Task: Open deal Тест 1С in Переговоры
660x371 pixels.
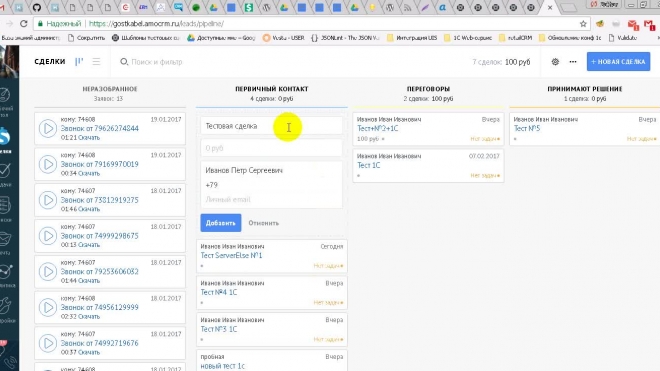Action: pos(369,165)
